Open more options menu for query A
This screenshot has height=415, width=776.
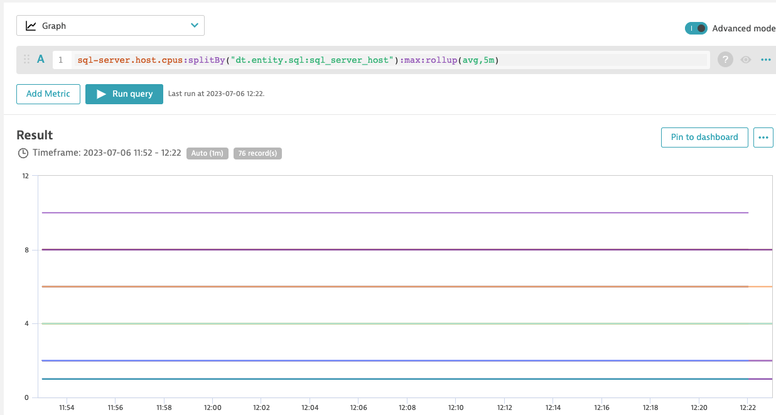point(766,60)
